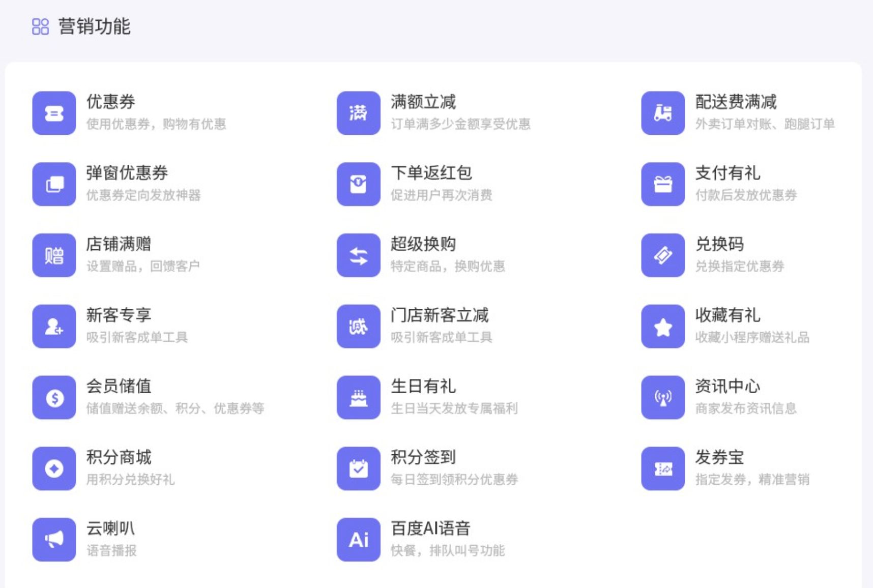Click description 付款后发放优惠券
Viewport: 873px width, 588px height.
point(746,195)
